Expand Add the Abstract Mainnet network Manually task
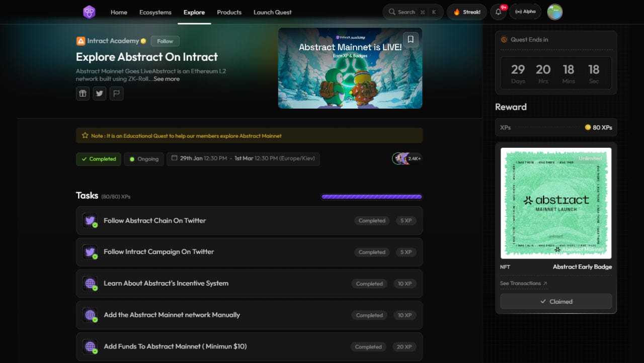 pyautogui.click(x=249, y=315)
